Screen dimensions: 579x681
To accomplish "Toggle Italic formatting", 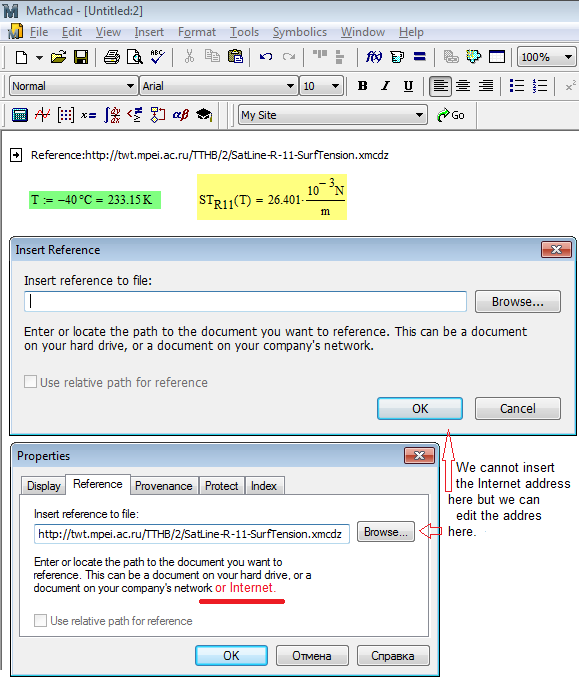I will [x=385, y=86].
